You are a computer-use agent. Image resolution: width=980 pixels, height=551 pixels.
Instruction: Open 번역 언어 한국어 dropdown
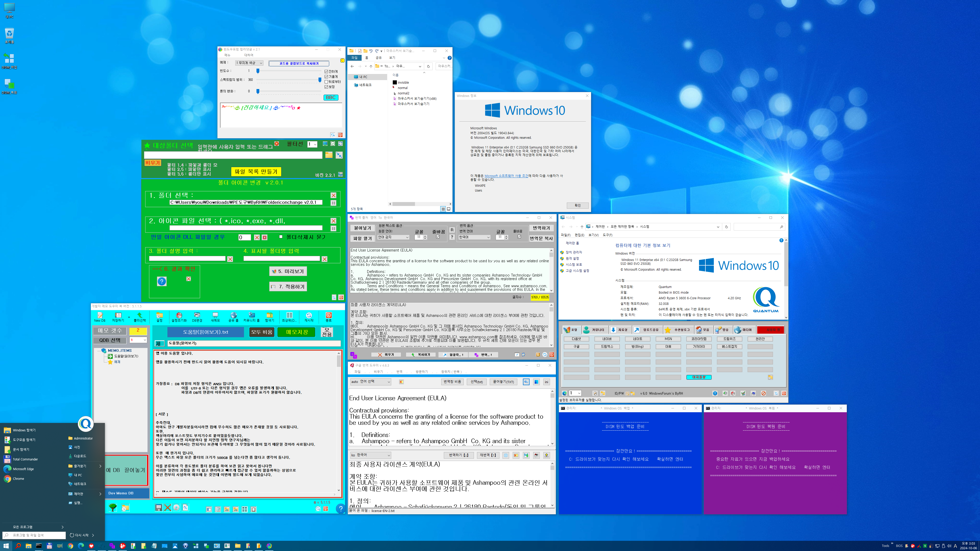coord(474,237)
